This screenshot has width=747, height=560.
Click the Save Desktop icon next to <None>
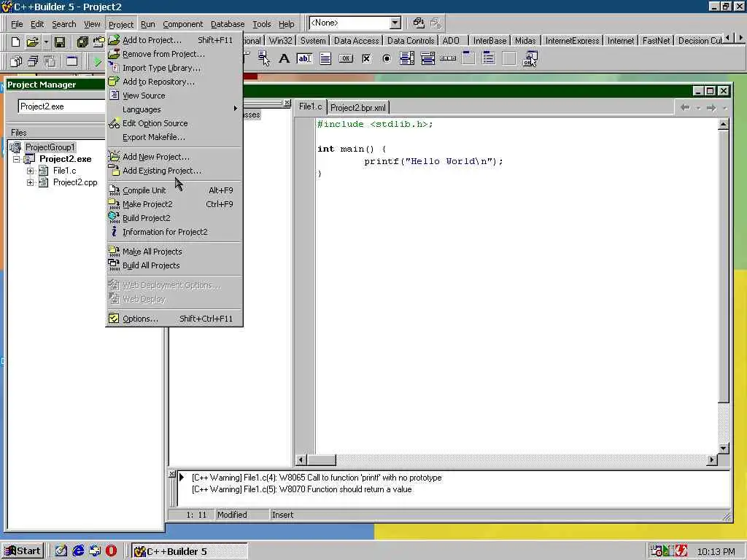pyautogui.click(x=418, y=23)
